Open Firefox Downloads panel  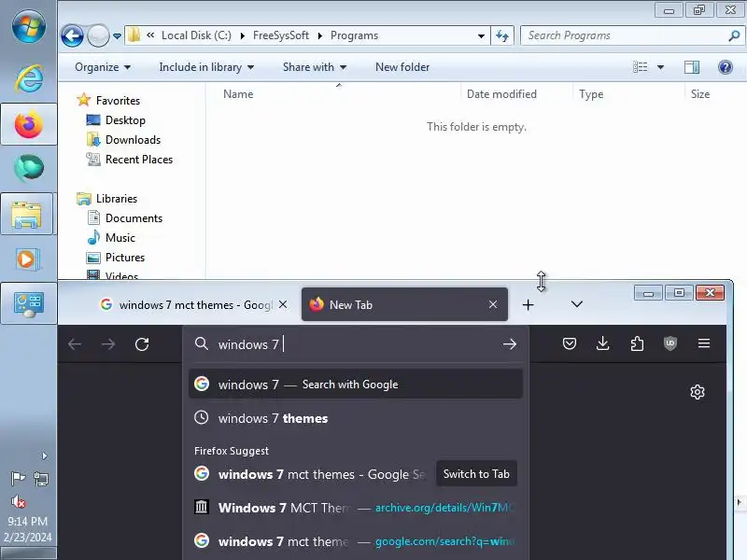coord(602,343)
